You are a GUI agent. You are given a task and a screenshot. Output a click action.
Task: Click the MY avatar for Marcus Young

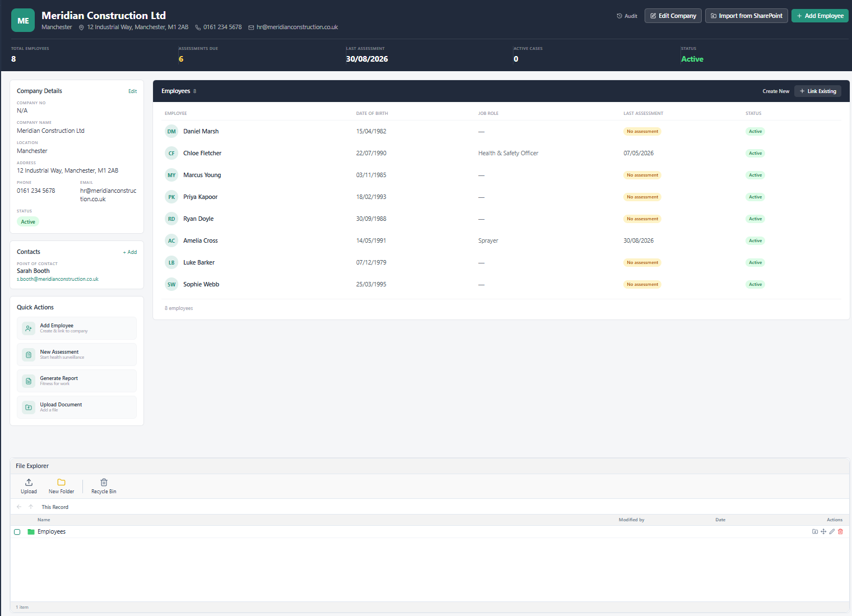pyautogui.click(x=172, y=175)
